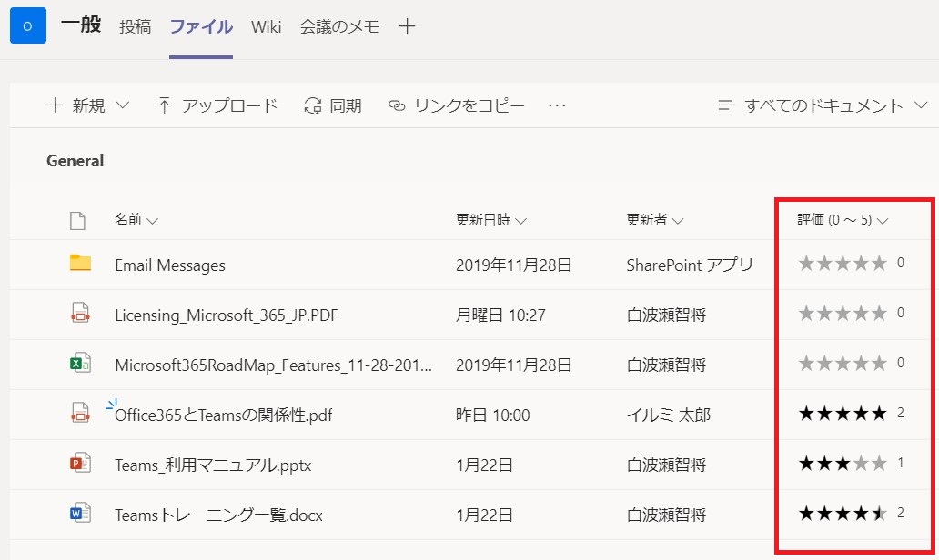
Task: Click the plus icon to add a tab
Action: tap(408, 26)
